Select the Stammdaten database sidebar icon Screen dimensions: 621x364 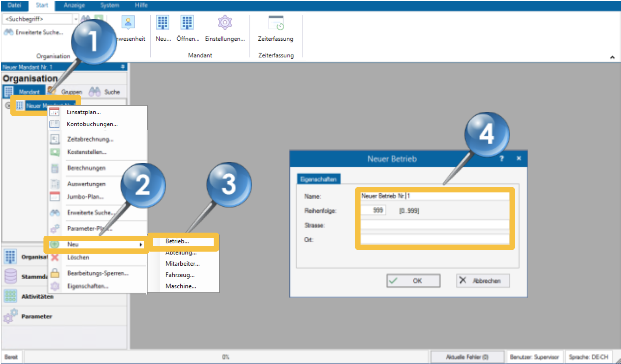[10, 276]
